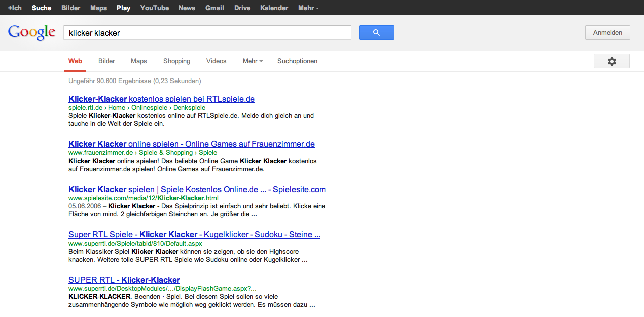644x317 pixels.
Task: Expand the Mehr dropdown in top bar
Action: 308,8
